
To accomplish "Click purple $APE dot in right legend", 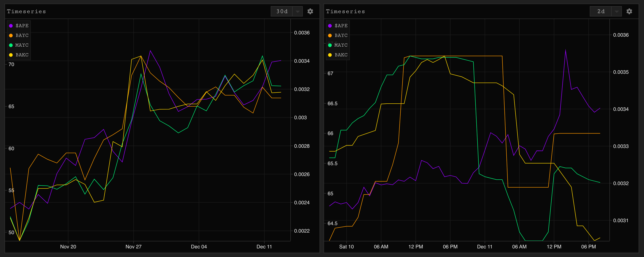I will tap(330, 26).
